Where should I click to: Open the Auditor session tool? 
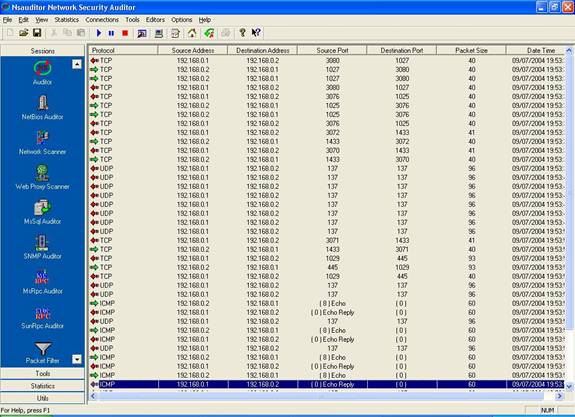(43, 73)
